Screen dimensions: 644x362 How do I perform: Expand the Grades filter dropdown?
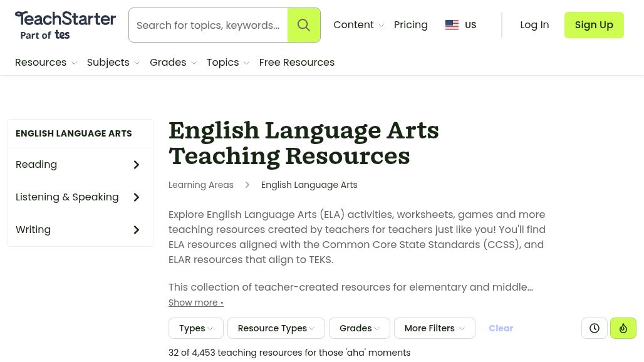pyautogui.click(x=359, y=328)
